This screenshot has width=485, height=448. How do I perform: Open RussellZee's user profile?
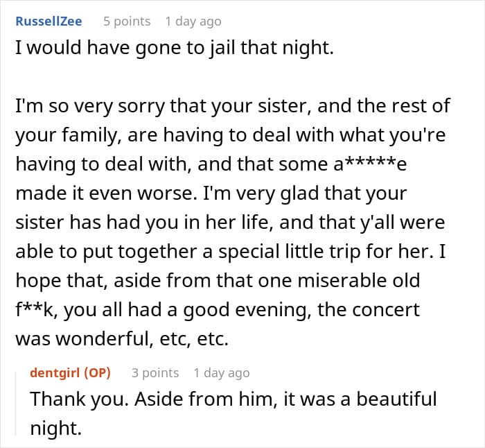click(48, 21)
